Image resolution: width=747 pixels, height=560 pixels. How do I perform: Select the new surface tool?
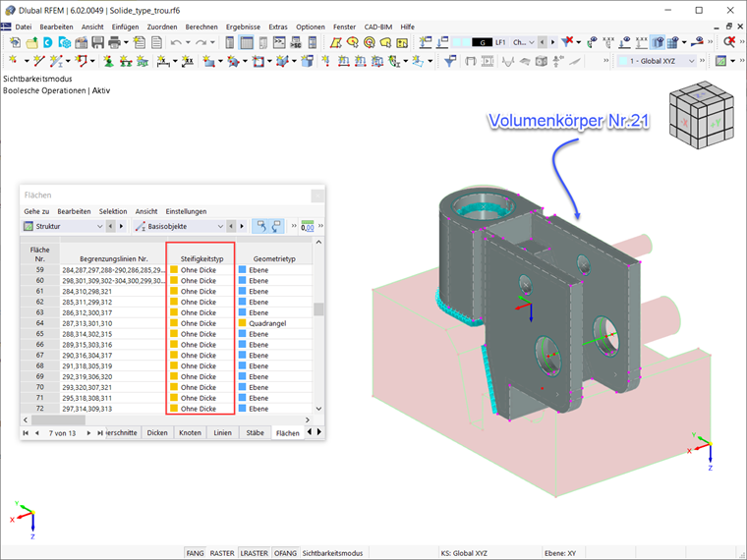pyautogui.click(x=208, y=61)
